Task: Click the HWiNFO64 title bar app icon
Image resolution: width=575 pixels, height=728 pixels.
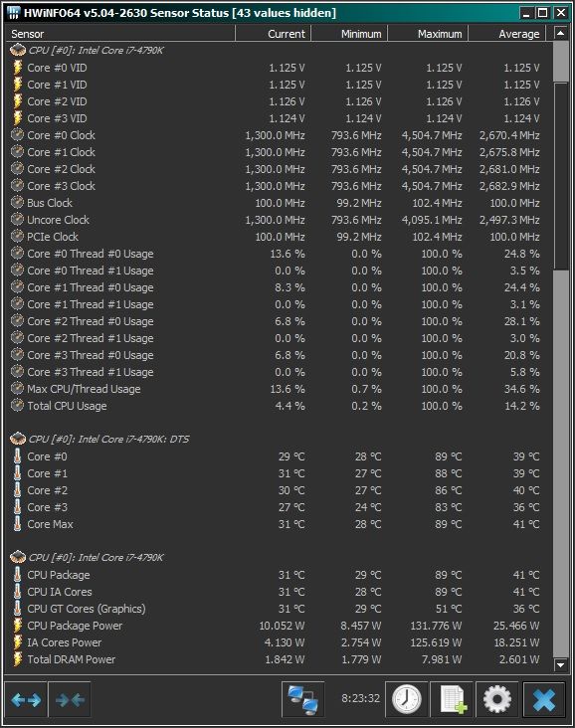Action: [14, 13]
